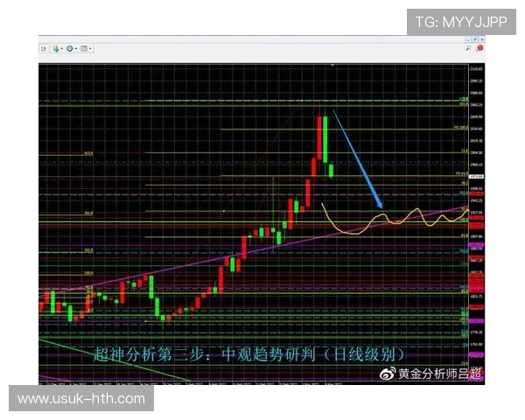Expand the indicators dropdown arrow

coord(61,49)
